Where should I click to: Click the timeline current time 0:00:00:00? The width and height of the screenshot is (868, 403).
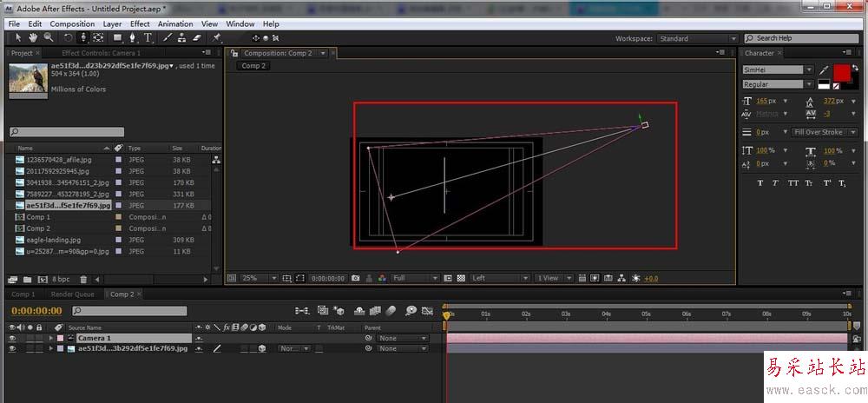[36, 311]
